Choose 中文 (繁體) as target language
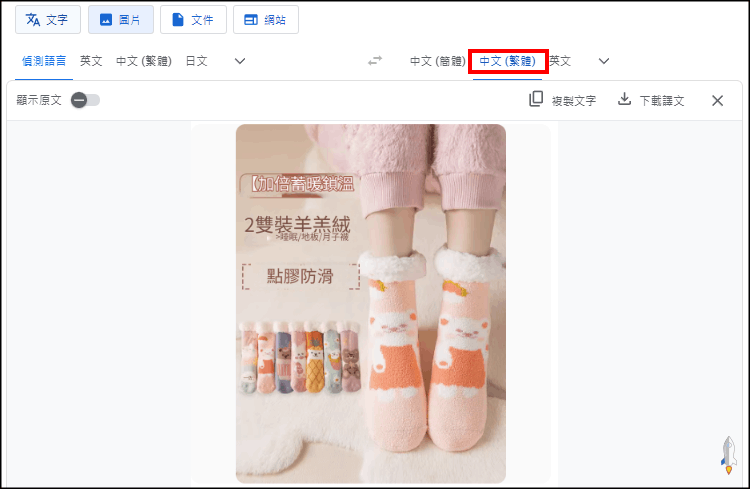The height and width of the screenshot is (489, 750). (x=507, y=61)
